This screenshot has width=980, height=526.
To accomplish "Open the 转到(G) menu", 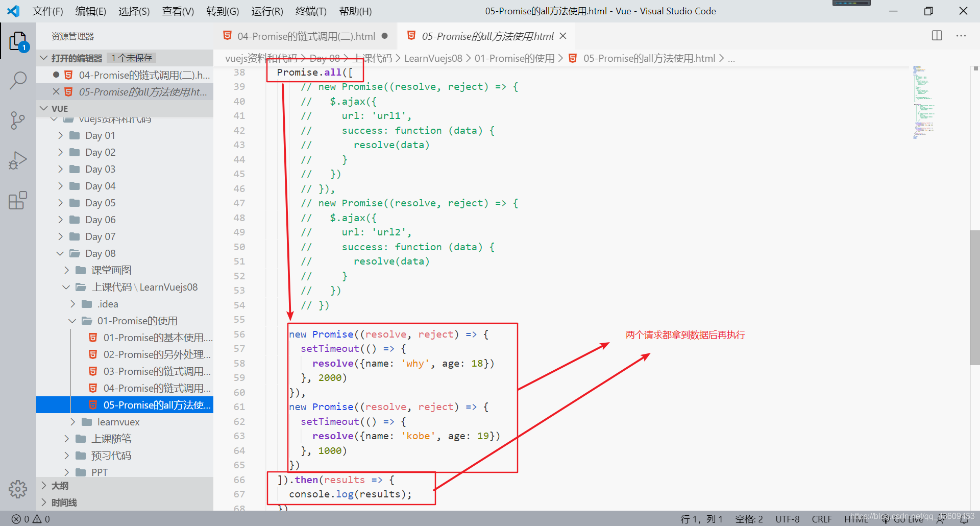I will coord(223,11).
